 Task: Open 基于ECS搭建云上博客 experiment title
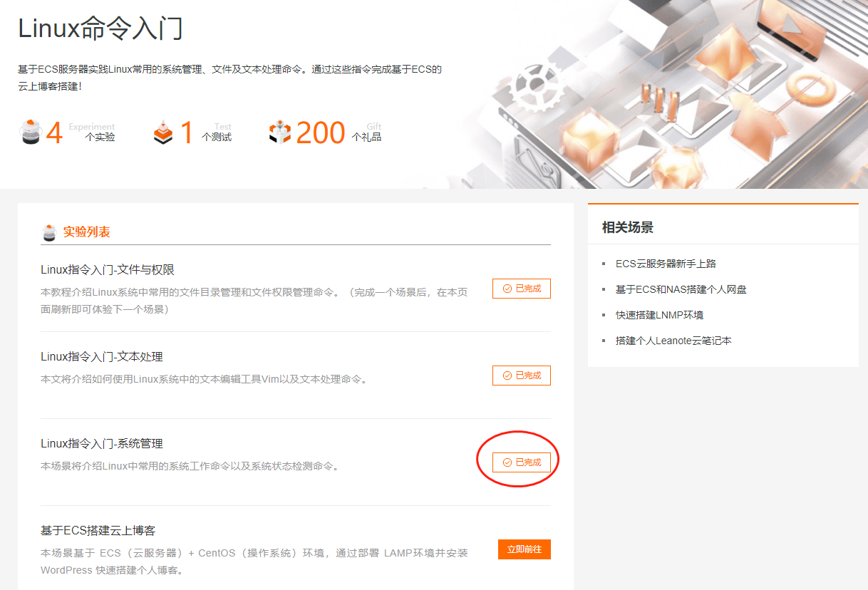pos(98,530)
